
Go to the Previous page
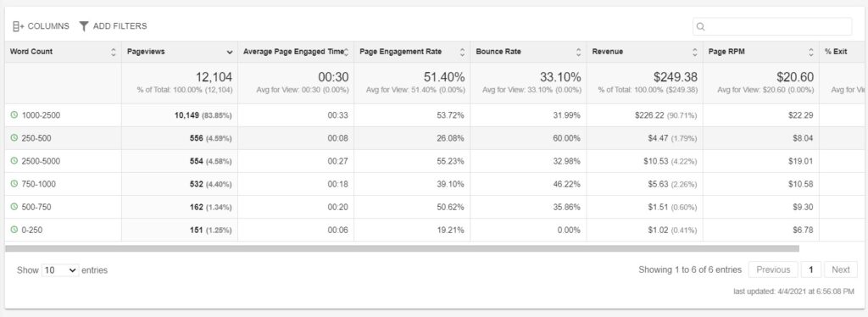[773, 270]
